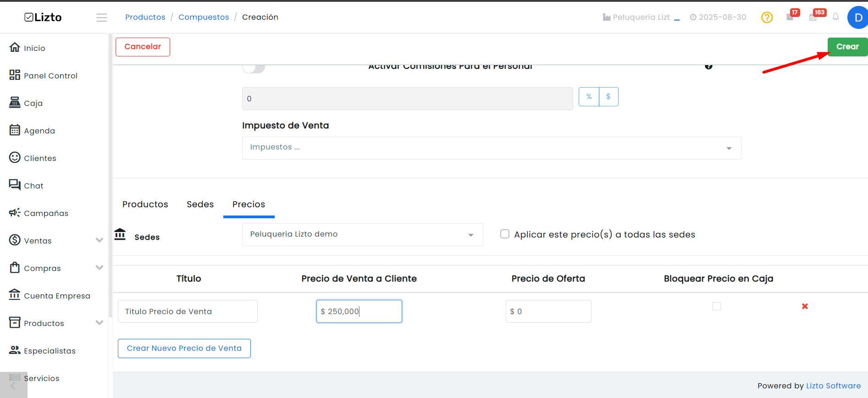Check Aplicar este precio(s) a todas las sedes
This screenshot has width=868, height=398.
(505, 234)
